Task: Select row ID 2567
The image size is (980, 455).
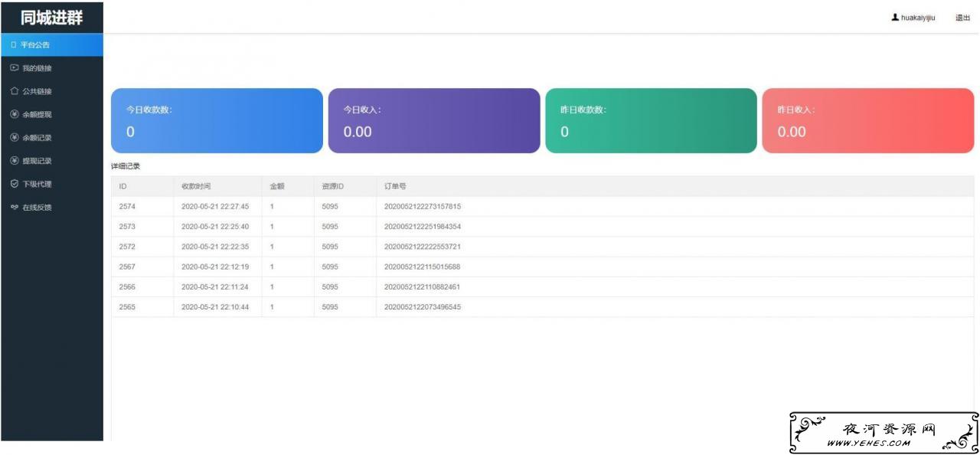Action: click(542, 267)
